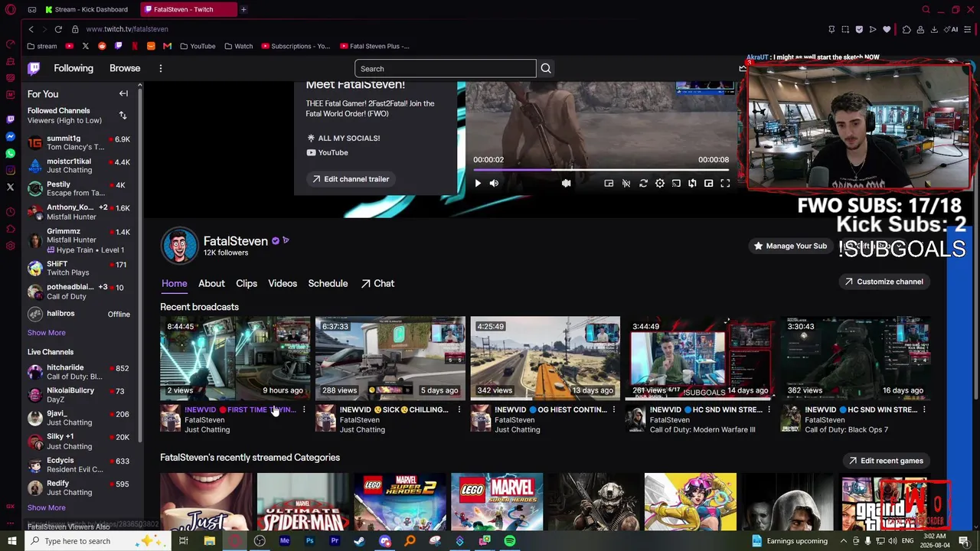The image size is (980, 551).
Task: Open the channel Chat link
Action: pos(377,283)
